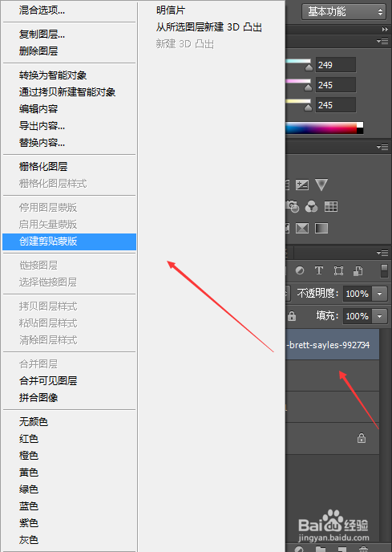Choose 导出内容... from the menu
Image resolution: width=392 pixels, height=552 pixels.
tap(42, 126)
